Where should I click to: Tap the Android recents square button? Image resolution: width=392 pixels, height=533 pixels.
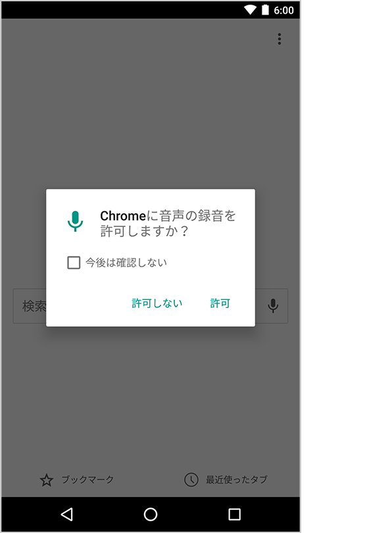tap(234, 515)
